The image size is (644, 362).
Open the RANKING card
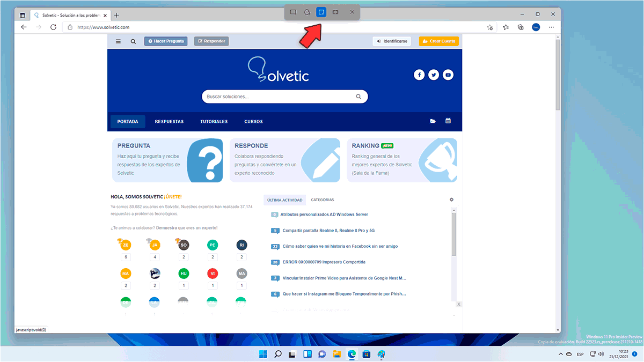coord(402,160)
